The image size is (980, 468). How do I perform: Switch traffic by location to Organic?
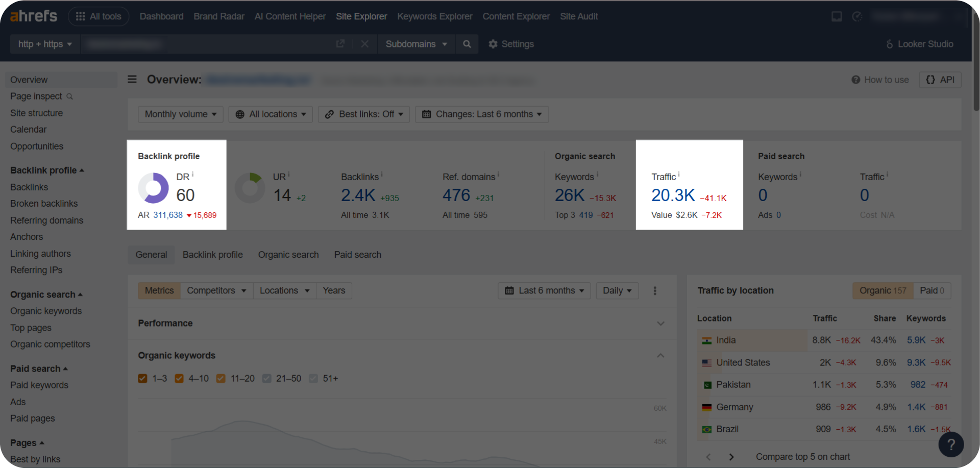click(x=883, y=290)
